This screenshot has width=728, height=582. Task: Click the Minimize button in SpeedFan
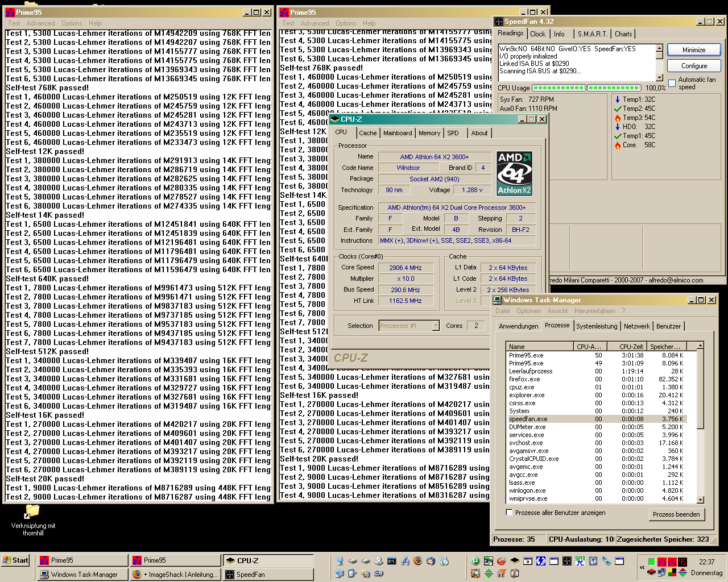[x=694, y=50]
